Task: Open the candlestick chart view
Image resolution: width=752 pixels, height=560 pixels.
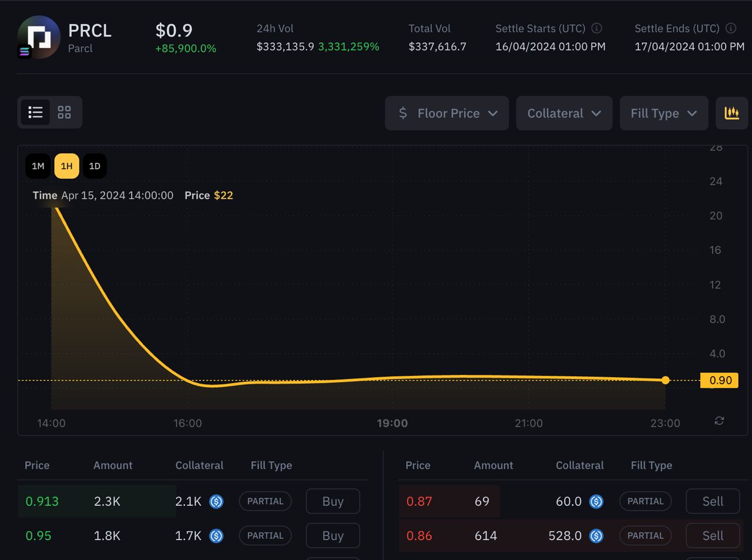Action: click(x=731, y=113)
